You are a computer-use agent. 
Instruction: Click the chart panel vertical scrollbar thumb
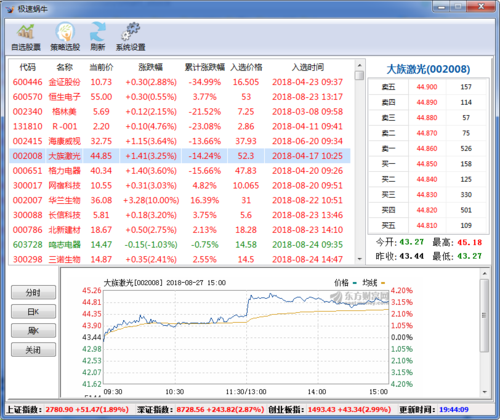484,315
